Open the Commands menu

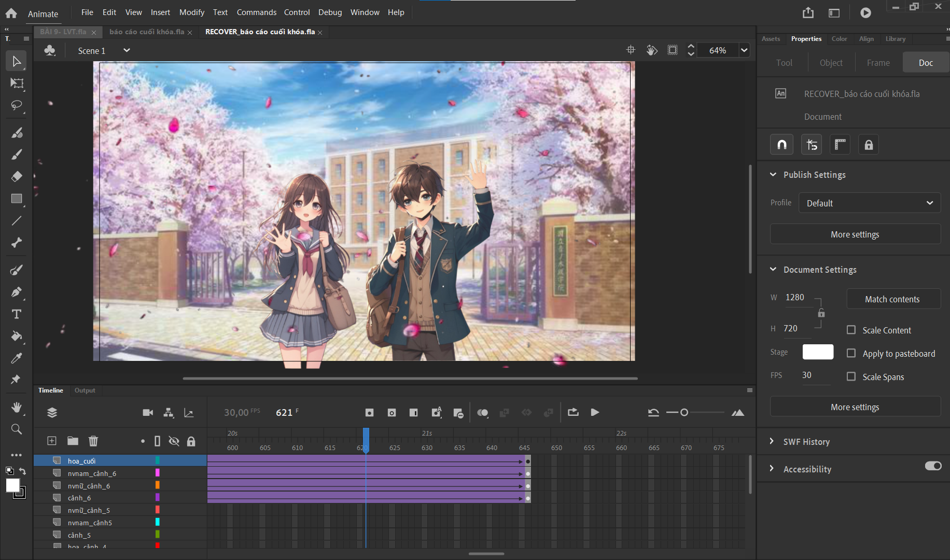point(257,12)
